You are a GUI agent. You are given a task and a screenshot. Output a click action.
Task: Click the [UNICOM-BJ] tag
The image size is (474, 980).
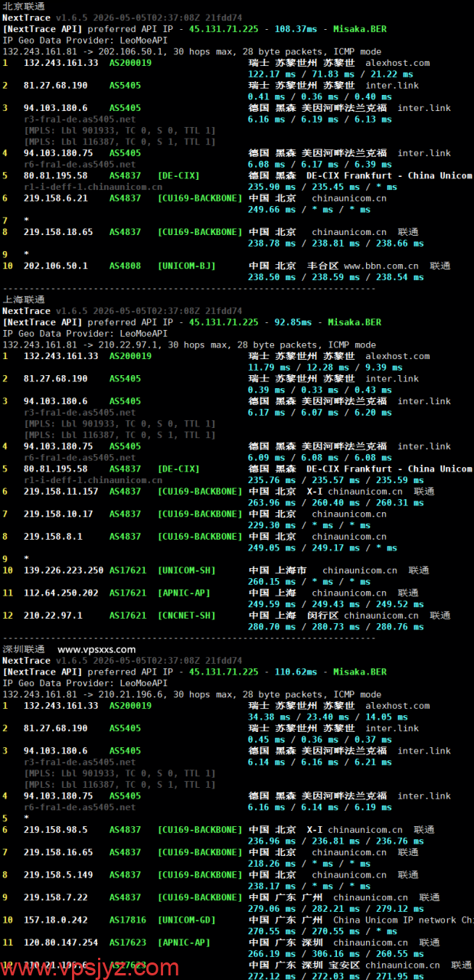pos(187,266)
